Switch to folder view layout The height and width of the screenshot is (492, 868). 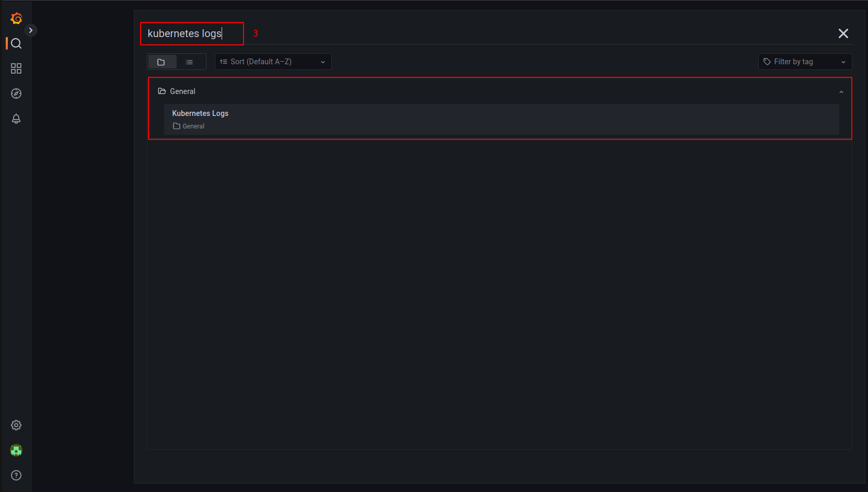pyautogui.click(x=161, y=62)
